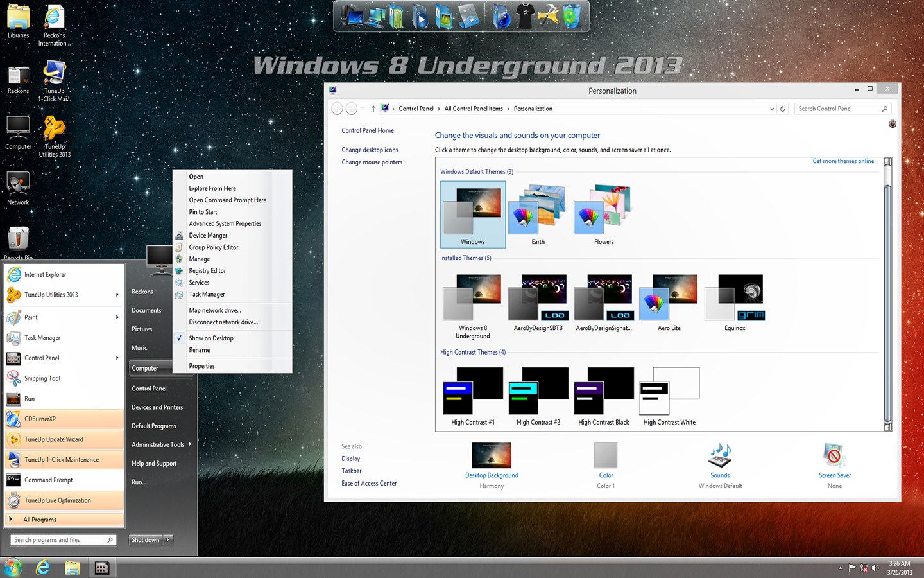
Task: Open the hammer tool icon in the dock
Action: click(549, 16)
